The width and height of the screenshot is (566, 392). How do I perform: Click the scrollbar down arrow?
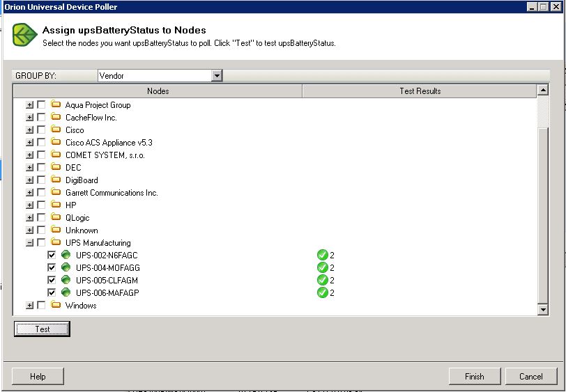[x=543, y=309]
